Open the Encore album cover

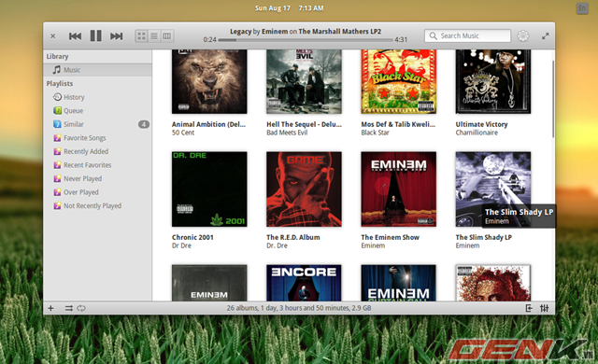point(304,283)
